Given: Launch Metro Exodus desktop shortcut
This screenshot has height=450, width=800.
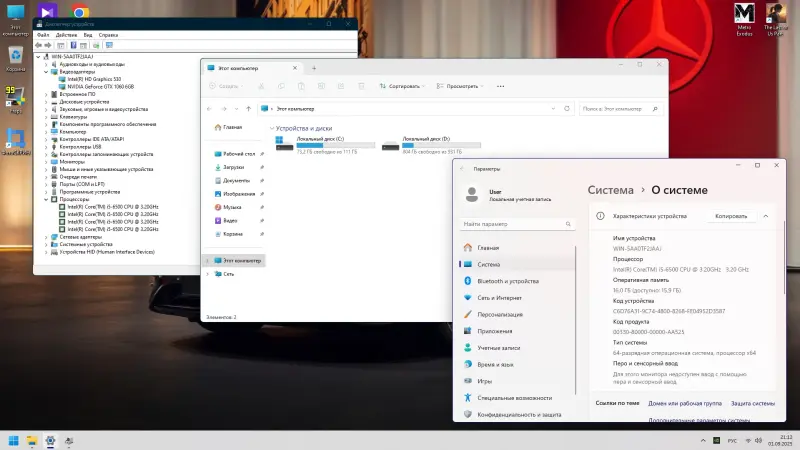Looking at the screenshot, I should pyautogui.click(x=744, y=19).
